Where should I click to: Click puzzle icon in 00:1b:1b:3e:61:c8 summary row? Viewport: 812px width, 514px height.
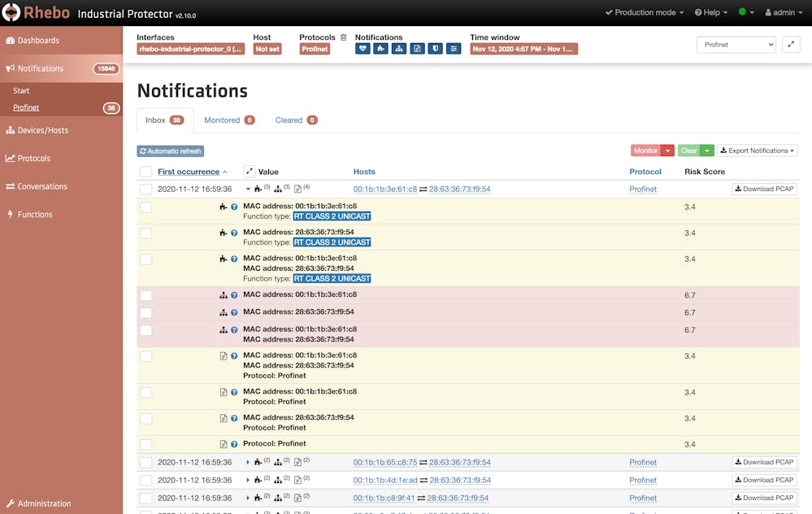point(258,189)
